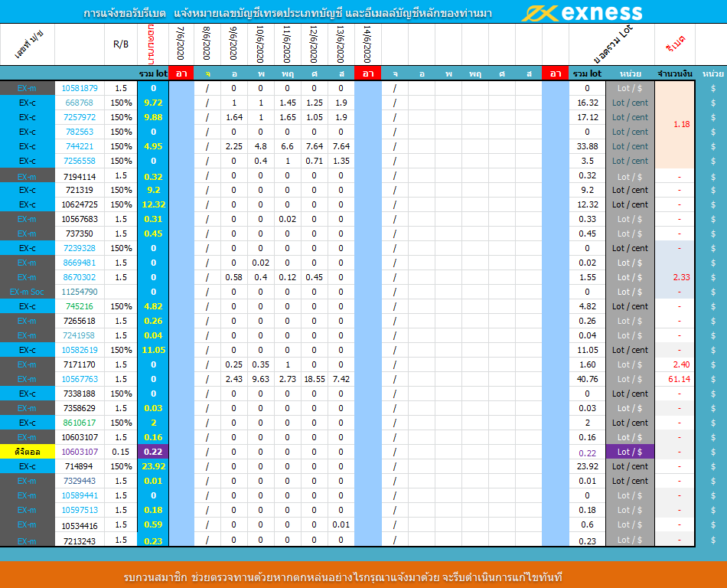
Task: Select the daily lot value 9.63
Action: [x=260, y=379]
